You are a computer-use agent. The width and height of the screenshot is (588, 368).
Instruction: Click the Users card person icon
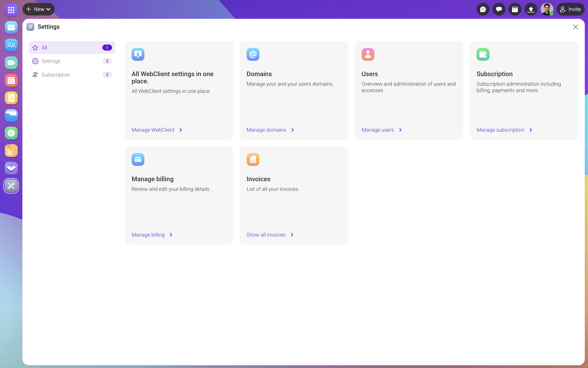[368, 54]
